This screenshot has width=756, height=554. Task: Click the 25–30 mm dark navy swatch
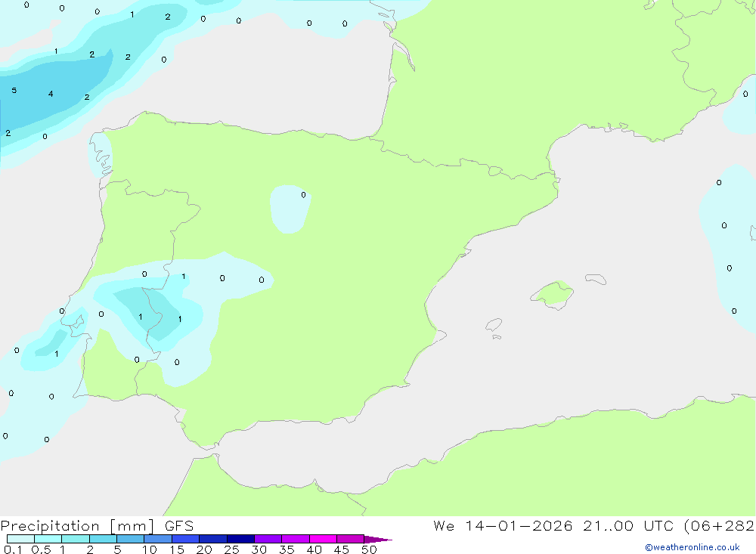[240, 539]
